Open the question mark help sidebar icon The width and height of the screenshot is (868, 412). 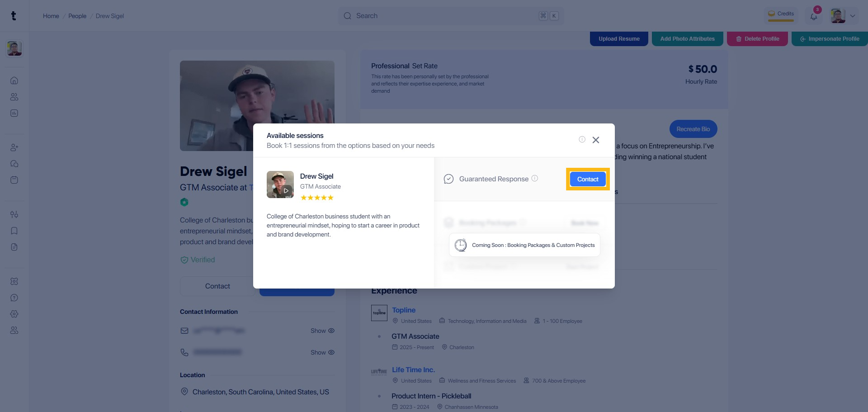tap(14, 298)
